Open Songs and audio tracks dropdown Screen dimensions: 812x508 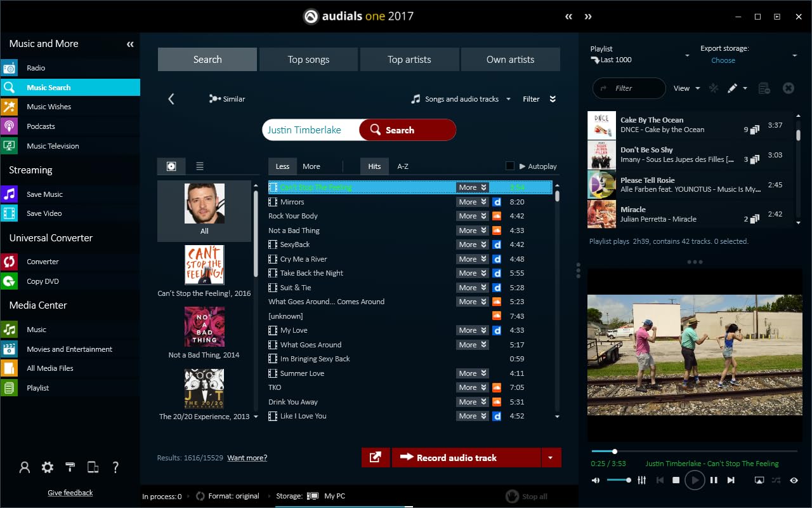point(461,99)
